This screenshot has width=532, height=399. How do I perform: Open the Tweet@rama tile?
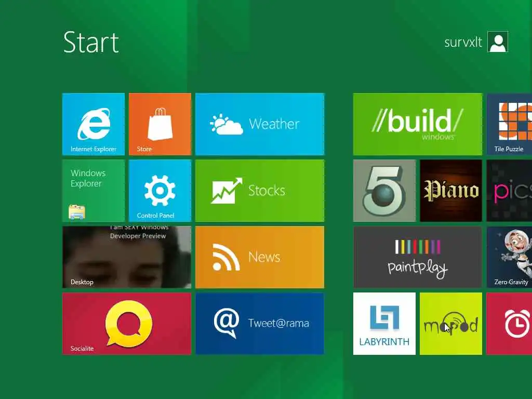pyautogui.click(x=260, y=324)
